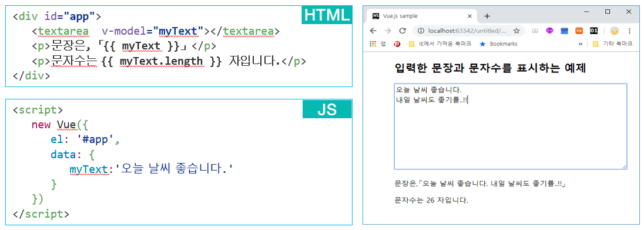Open site information icon in address bar
Screen dimensions: 644x230
pos(421,31)
